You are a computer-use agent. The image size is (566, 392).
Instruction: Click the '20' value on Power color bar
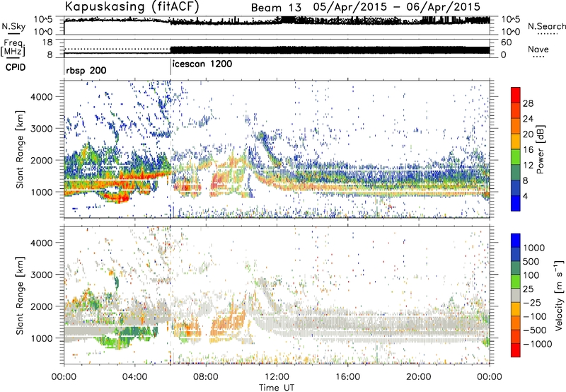tap(528, 134)
